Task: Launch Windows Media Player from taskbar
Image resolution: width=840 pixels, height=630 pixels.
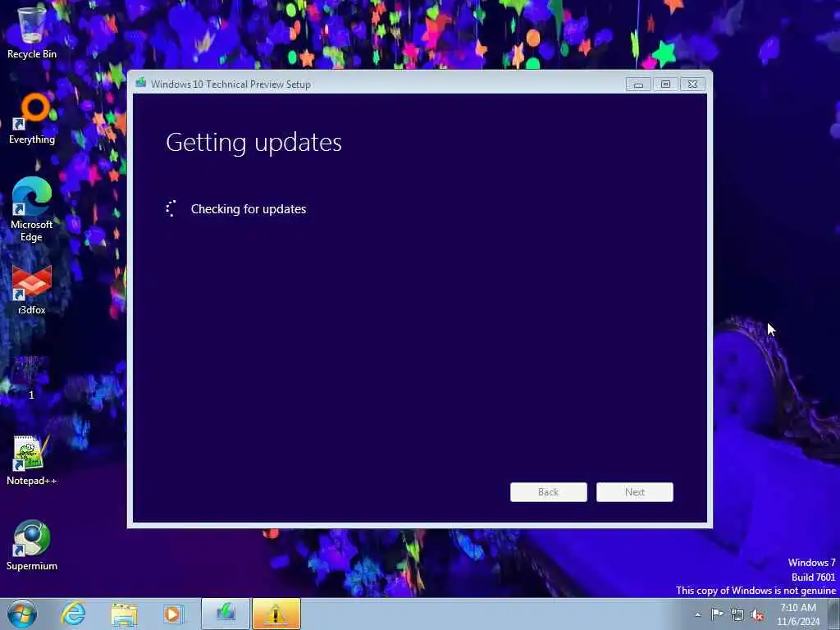Action: coord(173,614)
